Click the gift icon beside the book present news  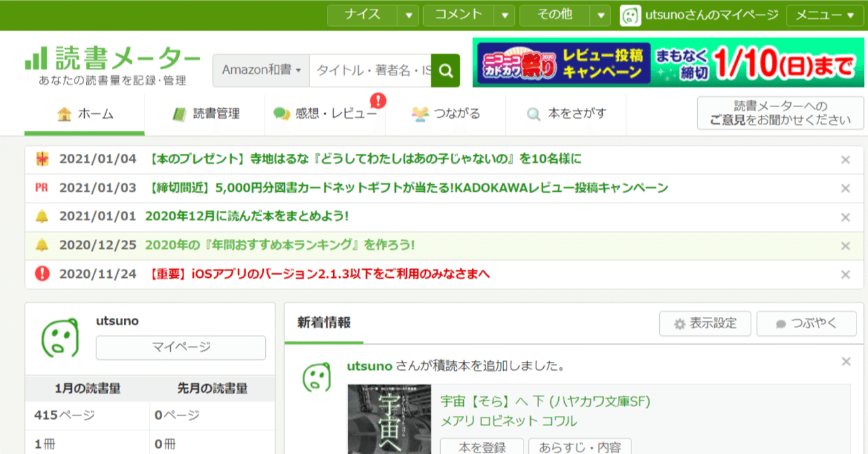point(42,160)
